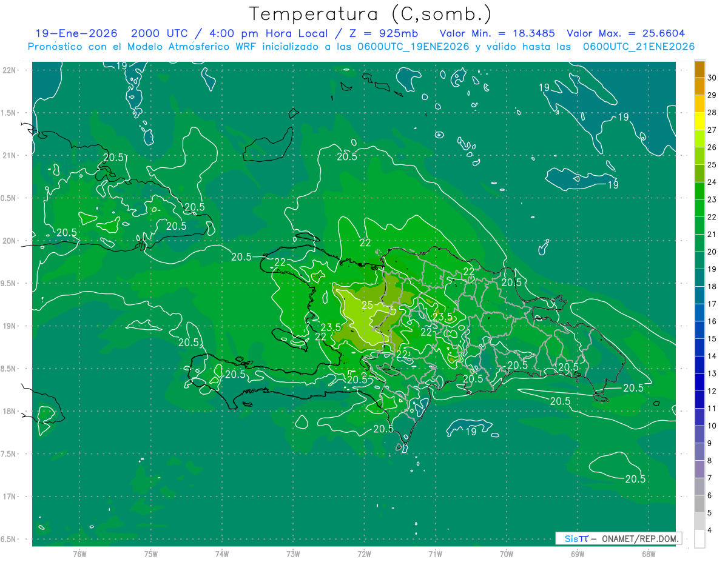Click the "76W" longitude label
728x562 pixels.
click(x=79, y=554)
